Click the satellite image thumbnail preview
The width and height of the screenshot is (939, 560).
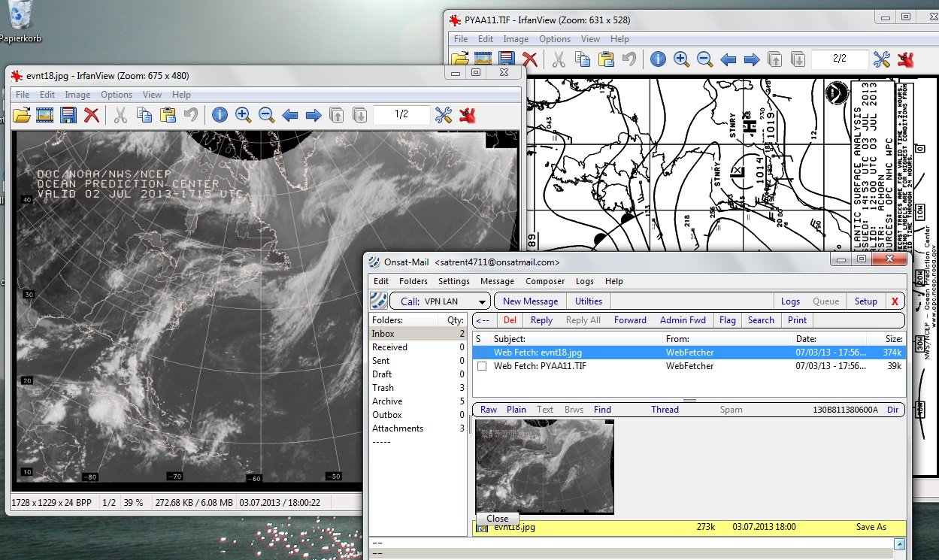click(545, 466)
